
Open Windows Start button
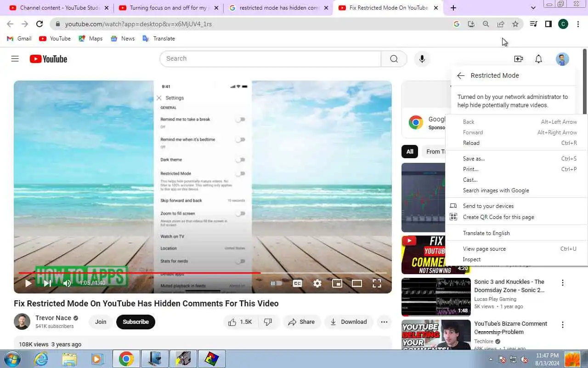(x=12, y=359)
